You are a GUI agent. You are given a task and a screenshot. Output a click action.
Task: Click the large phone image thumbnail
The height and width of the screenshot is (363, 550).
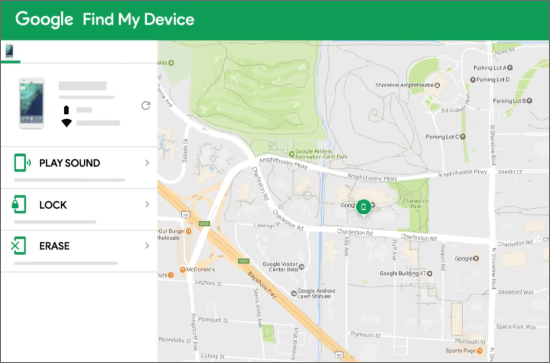(x=32, y=103)
